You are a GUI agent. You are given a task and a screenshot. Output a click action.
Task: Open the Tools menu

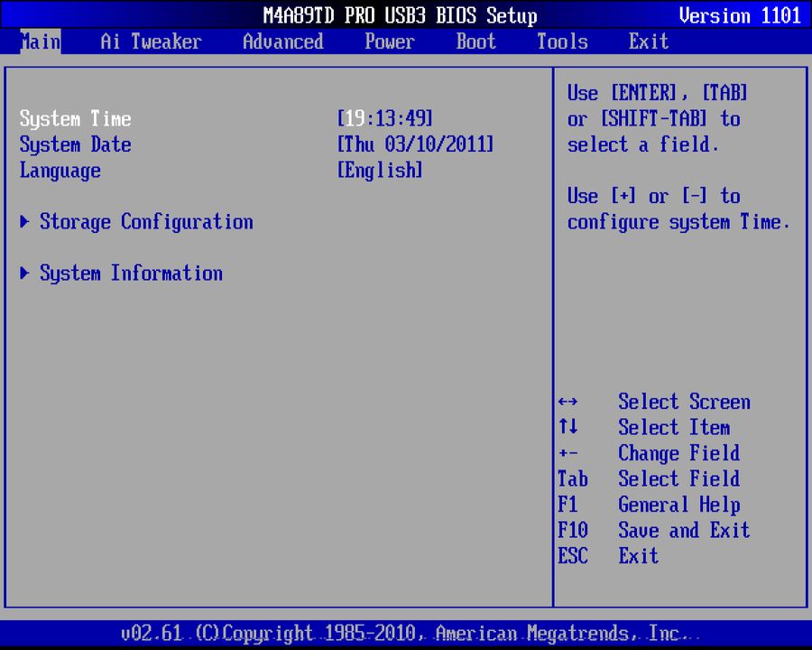coord(561,42)
